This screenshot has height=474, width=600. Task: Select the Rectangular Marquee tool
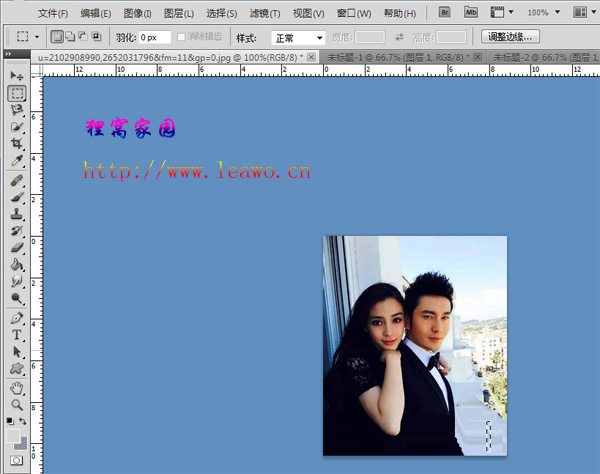[16, 93]
